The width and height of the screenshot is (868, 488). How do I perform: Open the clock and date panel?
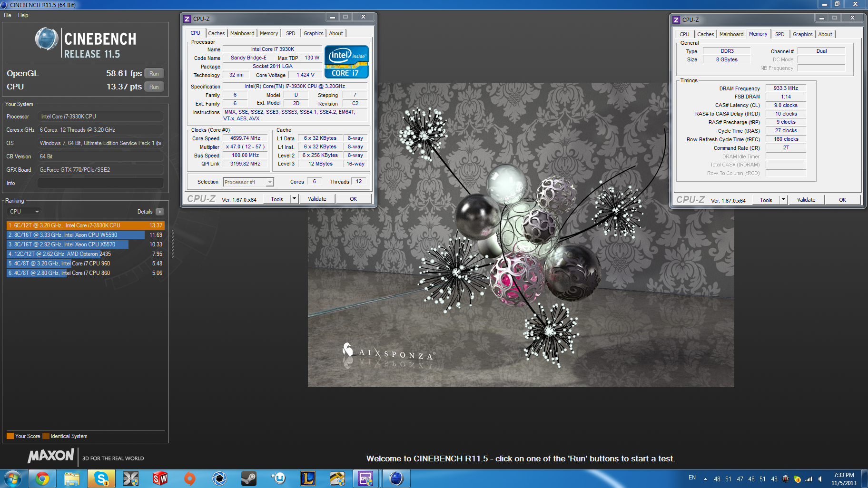[844, 478]
